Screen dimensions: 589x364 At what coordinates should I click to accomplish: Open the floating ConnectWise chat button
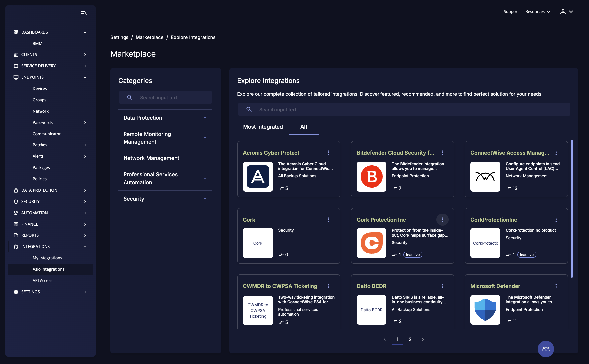tap(546, 349)
